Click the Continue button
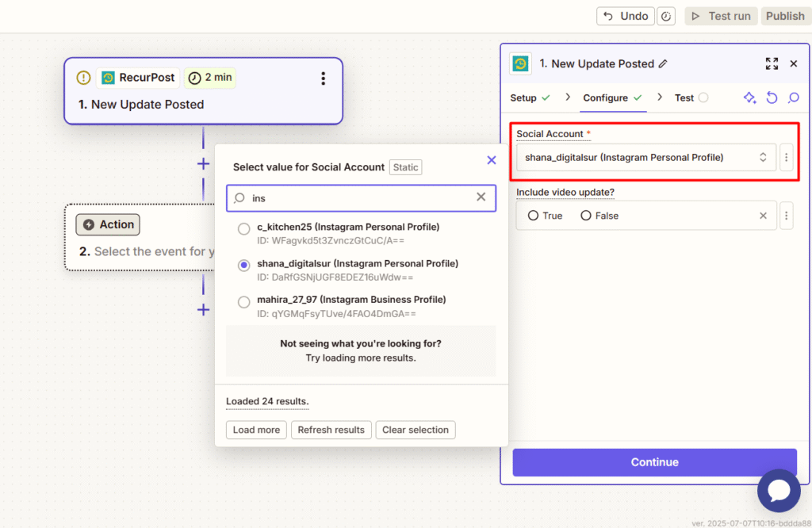 654,462
